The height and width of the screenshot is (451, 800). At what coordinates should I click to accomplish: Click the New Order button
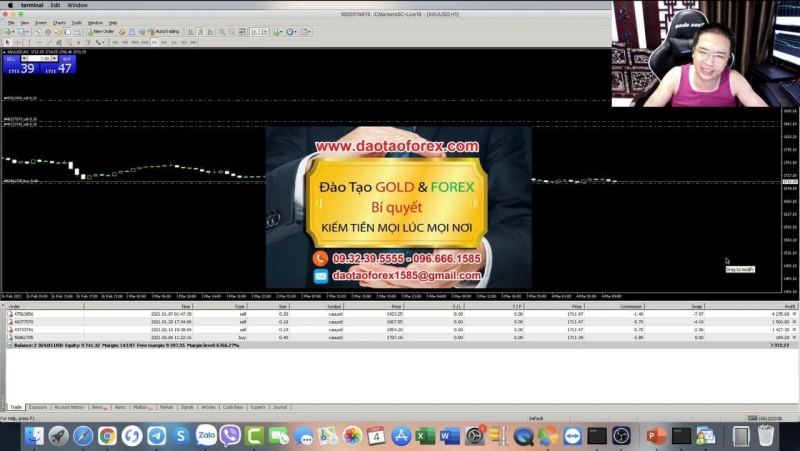pyautogui.click(x=101, y=32)
